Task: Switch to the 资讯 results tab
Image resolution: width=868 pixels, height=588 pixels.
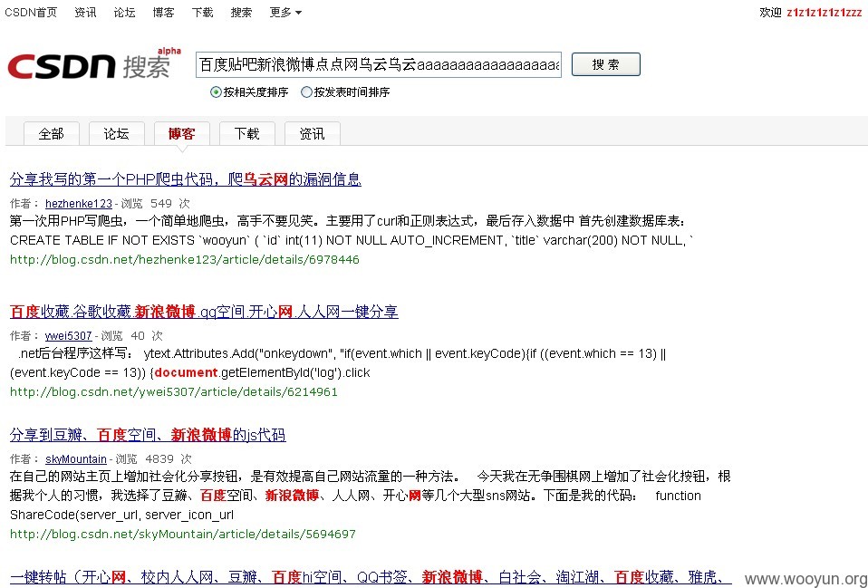Action: (313, 134)
